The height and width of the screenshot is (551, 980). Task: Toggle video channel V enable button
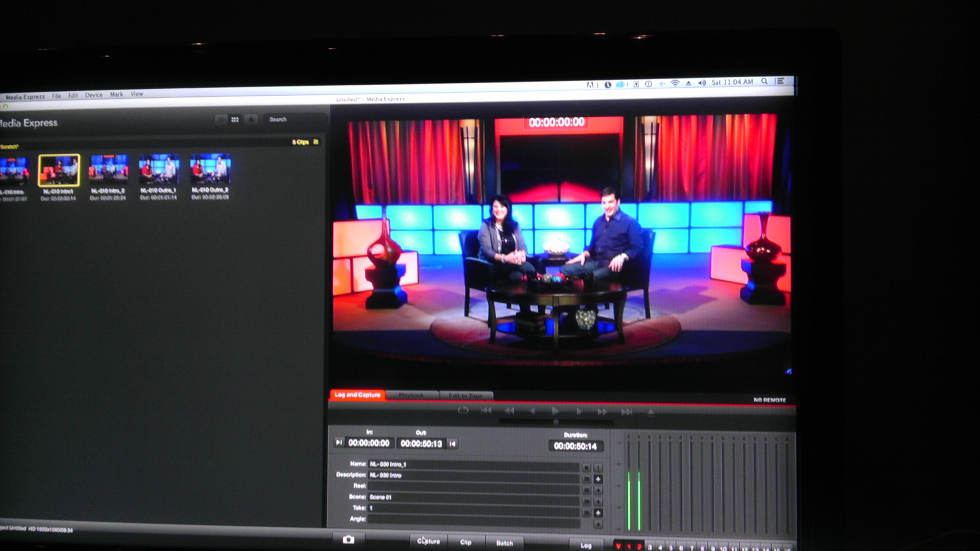point(618,546)
